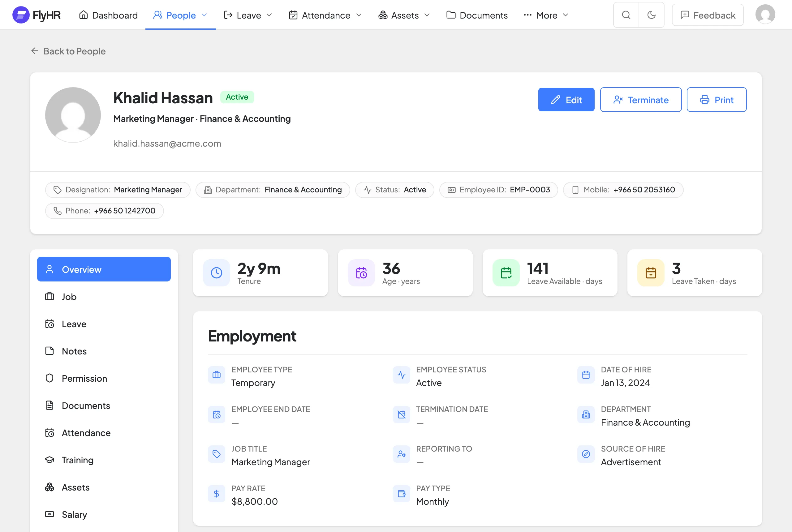Click the Leave Taken calendar icon
This screenshot has width=792, height=532.
[651, 273]
